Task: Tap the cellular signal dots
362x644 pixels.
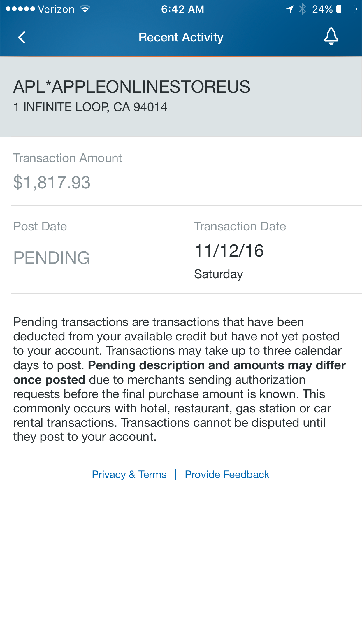Action: coord(20,9)
